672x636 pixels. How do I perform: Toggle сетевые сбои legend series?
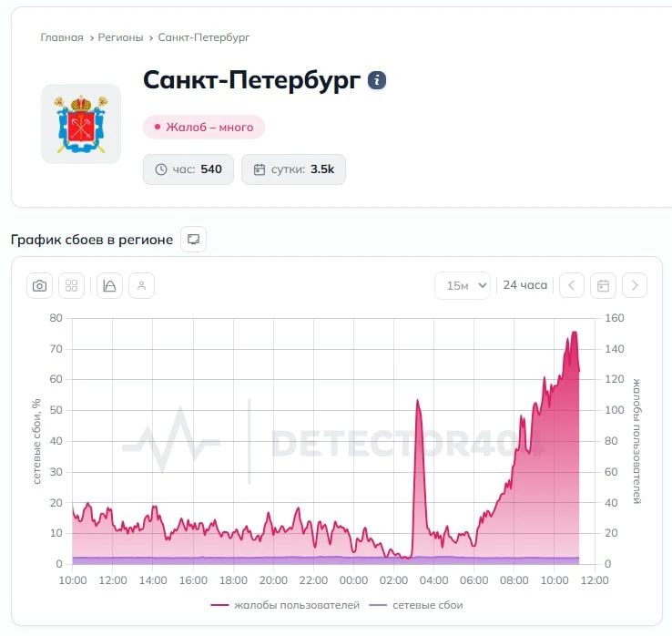416,605
